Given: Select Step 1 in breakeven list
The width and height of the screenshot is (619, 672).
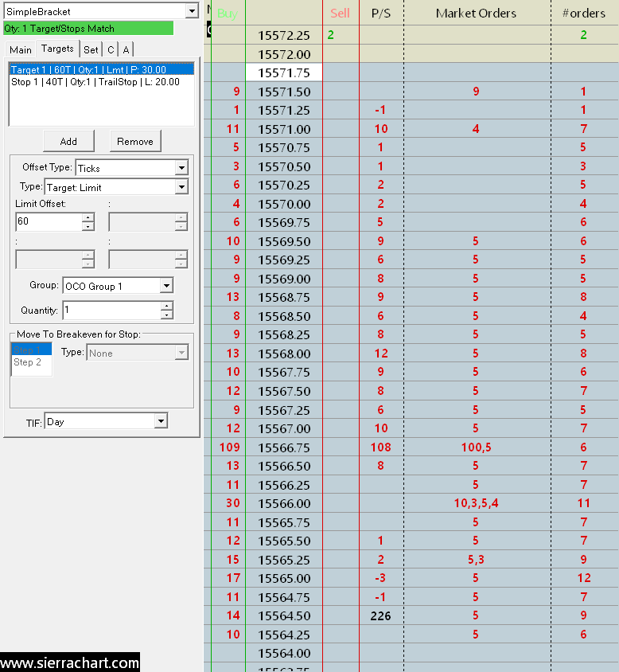Looking at the screenshot, I should 31,350.
